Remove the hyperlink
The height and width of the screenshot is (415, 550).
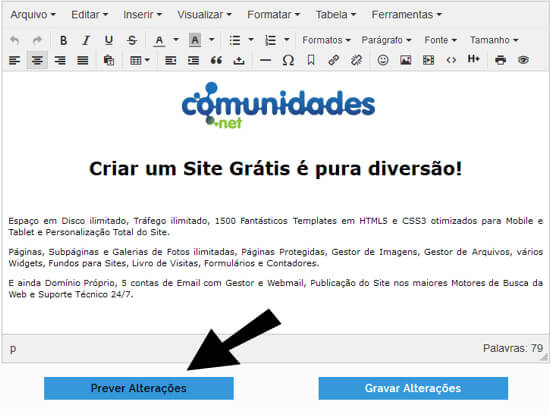click(x=356, y=60)
